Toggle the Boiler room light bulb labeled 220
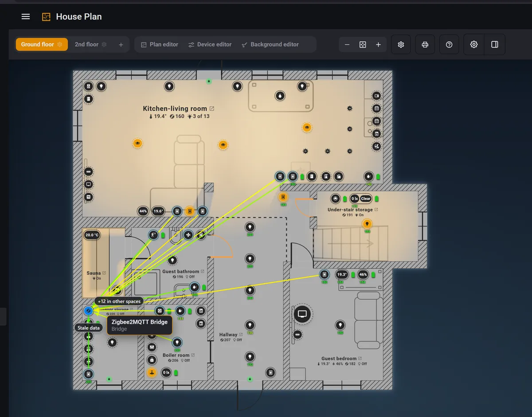The width and height of the screenshot is (532, 417). [177, 342]
